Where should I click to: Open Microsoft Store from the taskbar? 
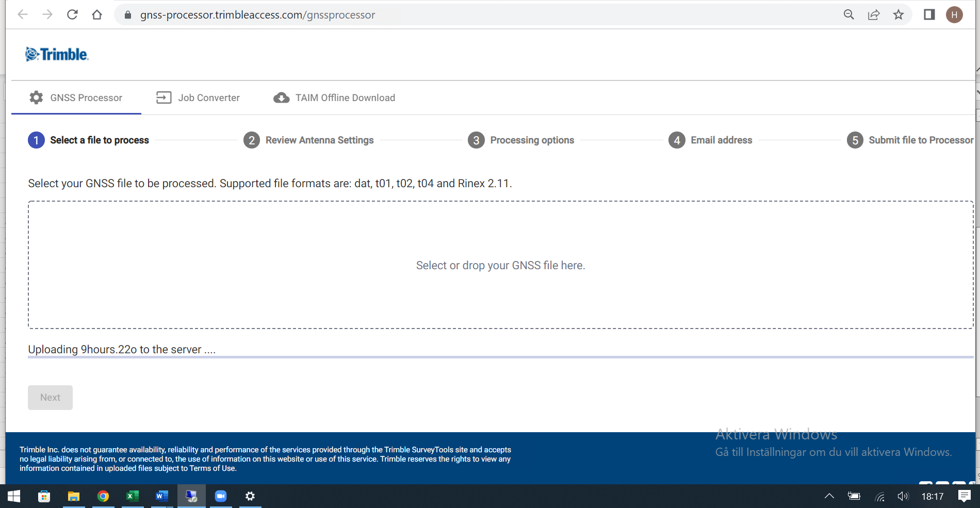point(44,496)
